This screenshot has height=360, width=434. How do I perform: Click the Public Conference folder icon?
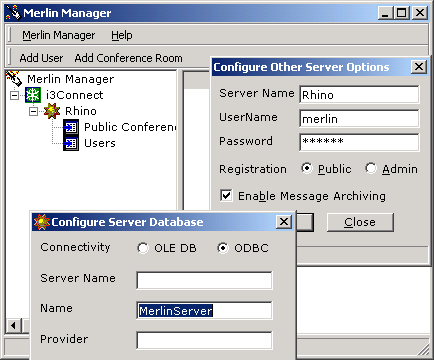click(71, 127)
